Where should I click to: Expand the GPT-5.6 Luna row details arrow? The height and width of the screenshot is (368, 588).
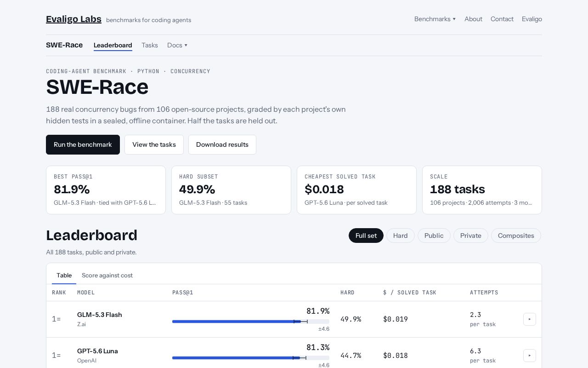[x=529, y=356]
